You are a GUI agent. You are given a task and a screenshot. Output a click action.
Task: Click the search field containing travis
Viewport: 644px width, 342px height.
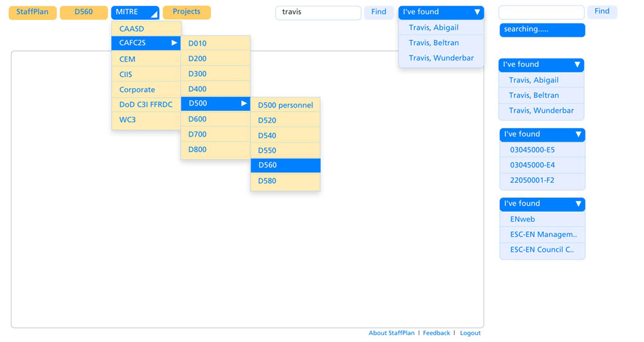(x=317, y=12)
